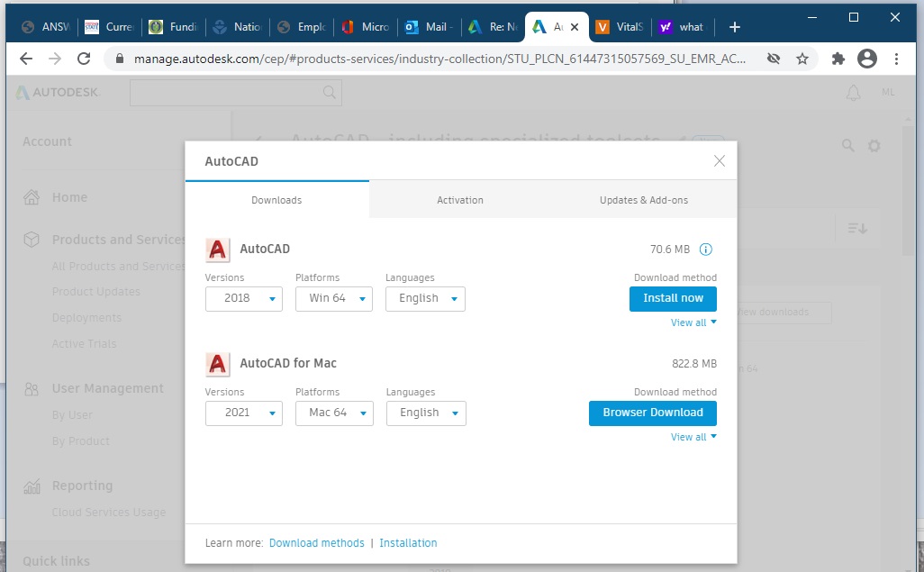Screen dimensions: 924x572
Task: Open AutoCAD Versions dropdown showing 2018
Action: point(243,298)
